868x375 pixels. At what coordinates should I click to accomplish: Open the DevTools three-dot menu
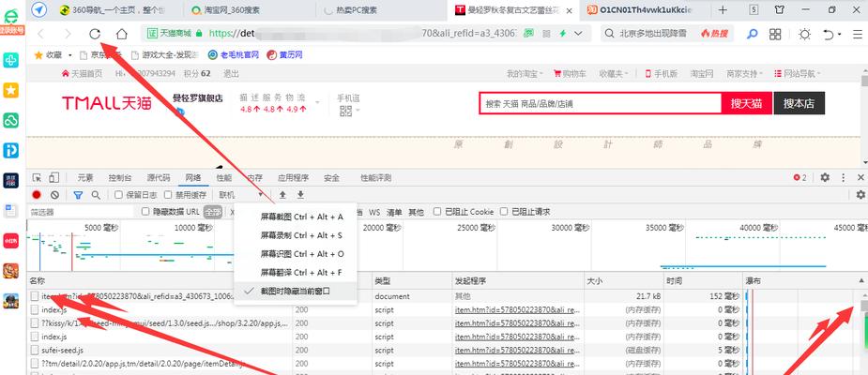[x=843, y=177]
